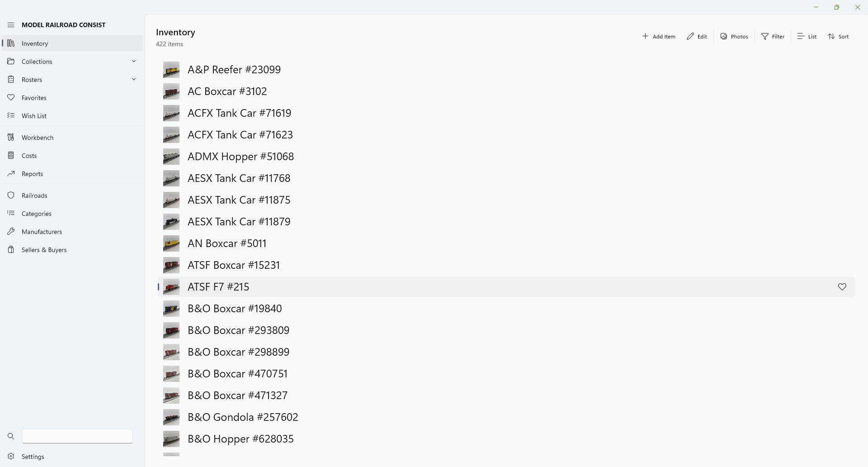868x467 pixels.
Task: Click the List view lines icon
Action: coord(801,36)
